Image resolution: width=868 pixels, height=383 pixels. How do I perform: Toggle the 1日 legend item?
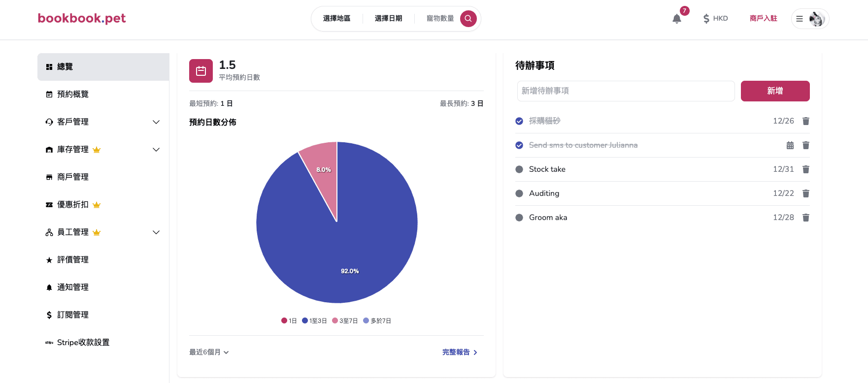[289, 321]
